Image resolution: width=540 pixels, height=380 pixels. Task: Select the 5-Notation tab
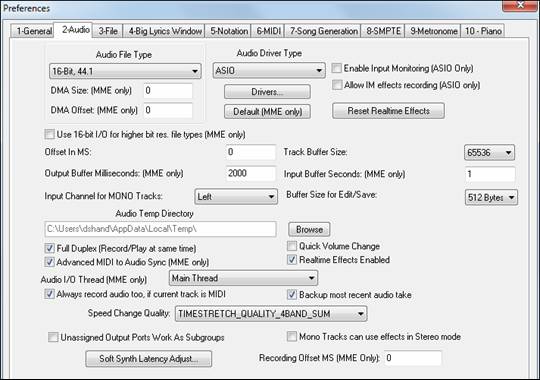click(229, 31)
